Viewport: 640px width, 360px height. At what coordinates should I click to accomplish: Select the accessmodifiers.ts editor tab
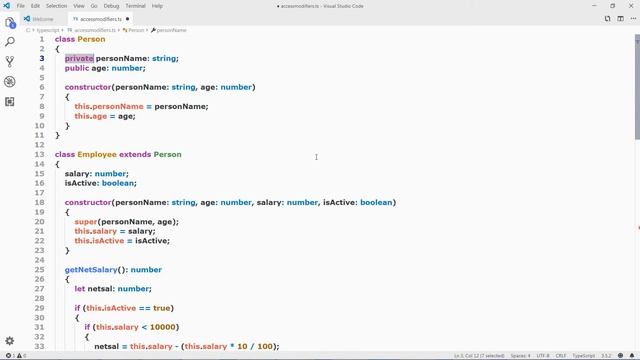tap(100, 19)
